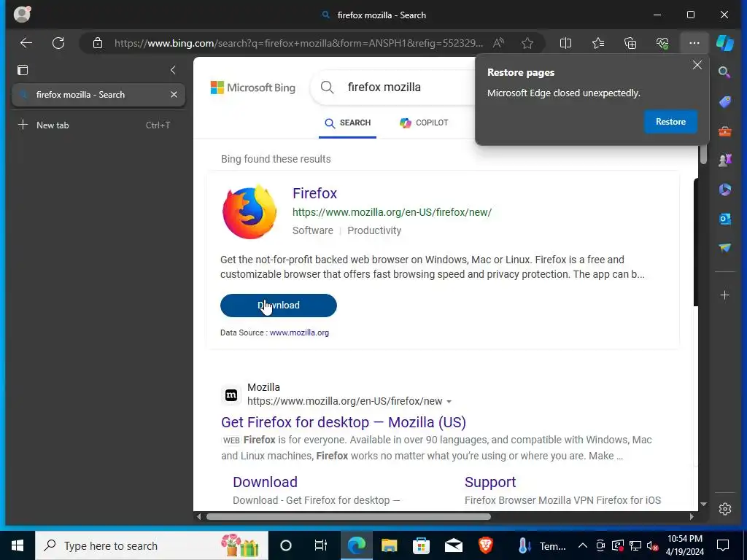Open the Download sublink under Mozilla result
This screenshot has height=560, width=747.
[265, 482]
